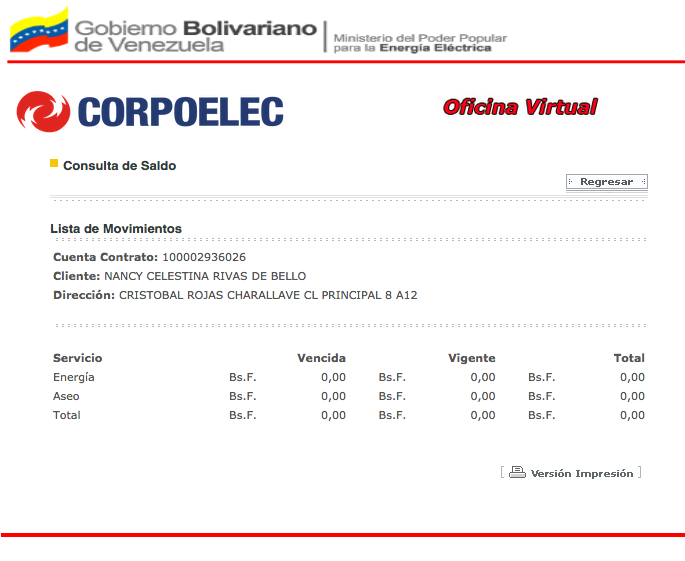Click the CORPOELEC wordmark text

click(180, 113)
